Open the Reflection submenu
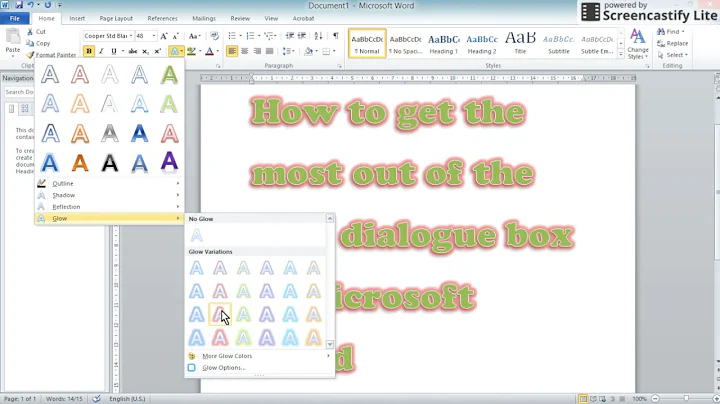The width and height of the screenshot is (720, 404). tap(109, 207)
